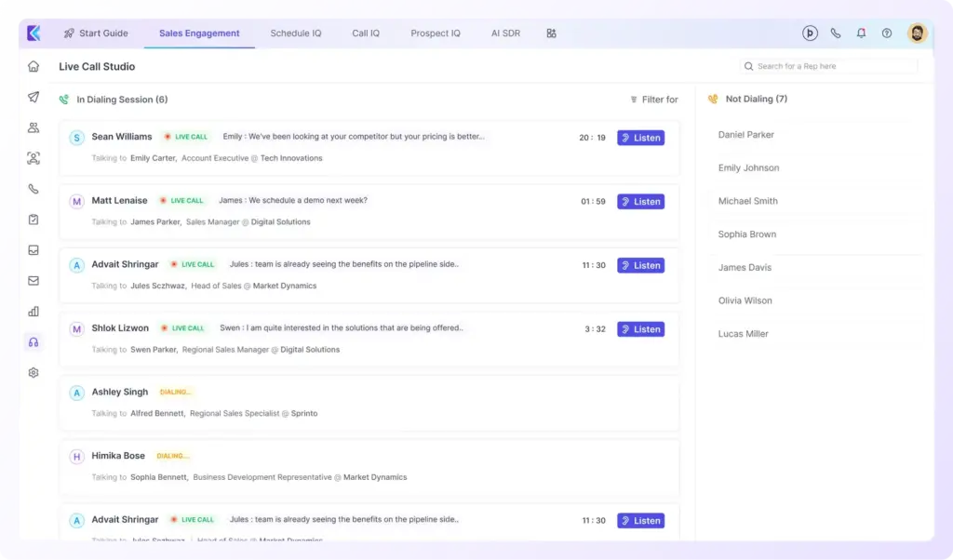Open the settings gear in sidebar
The height and width of the screenshot is (560, 953).
tap(34, 373)
